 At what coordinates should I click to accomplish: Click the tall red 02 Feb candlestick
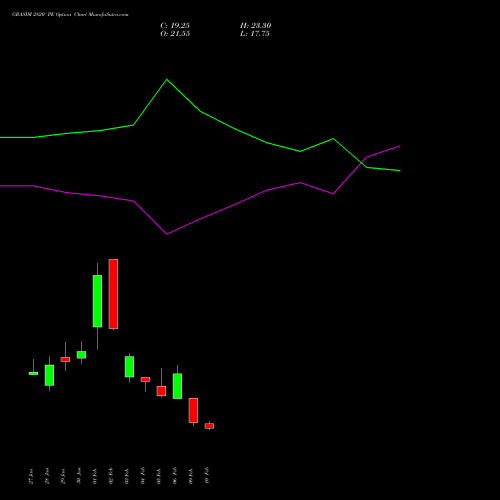click(113, 294)
